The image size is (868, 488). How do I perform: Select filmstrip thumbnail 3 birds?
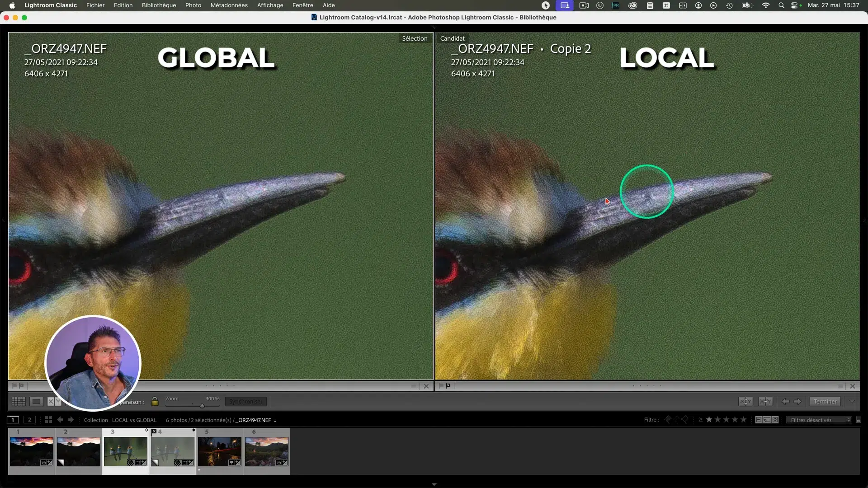[126, 451]
